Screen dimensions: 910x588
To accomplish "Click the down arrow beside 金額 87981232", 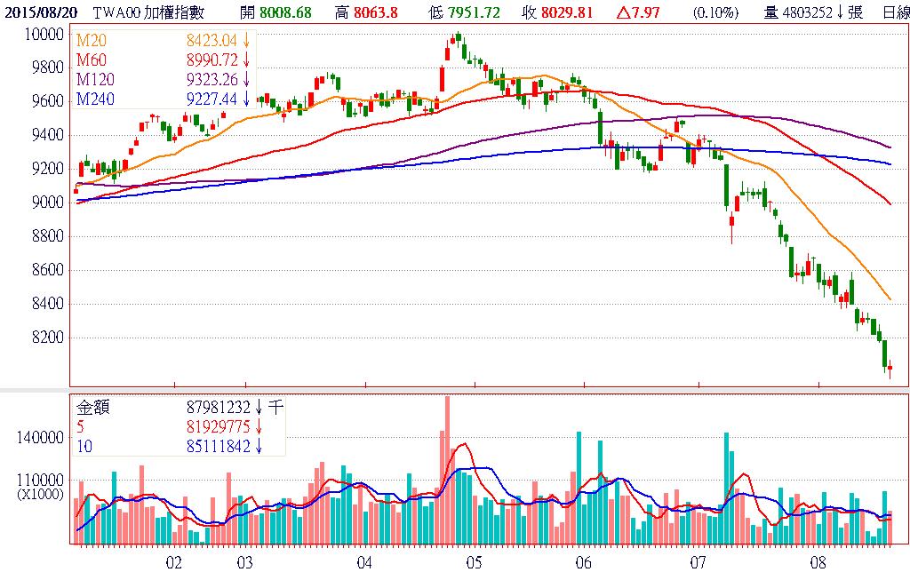I will tap(258, 409).
